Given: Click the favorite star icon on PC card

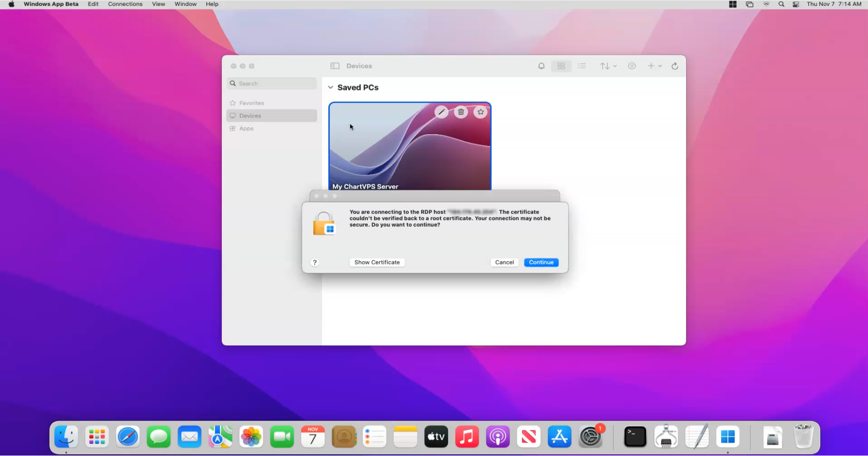Looking at the screenshot, I should point(481,112).
